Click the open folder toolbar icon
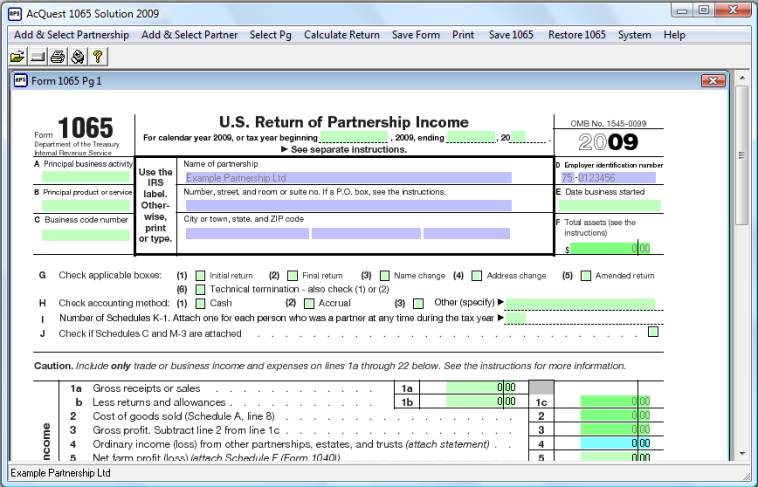Screen dimensions: 758x487 (17, 57)
